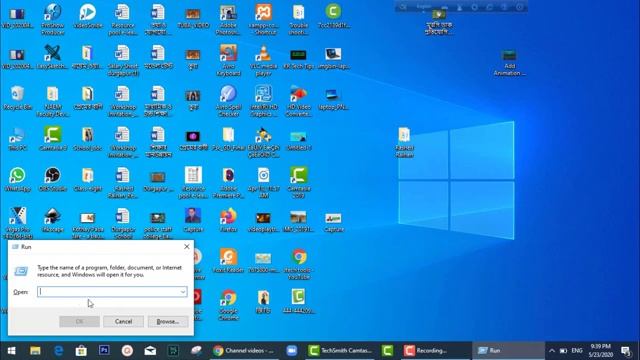Select the laptop PNG desktop file

(333, 98)
